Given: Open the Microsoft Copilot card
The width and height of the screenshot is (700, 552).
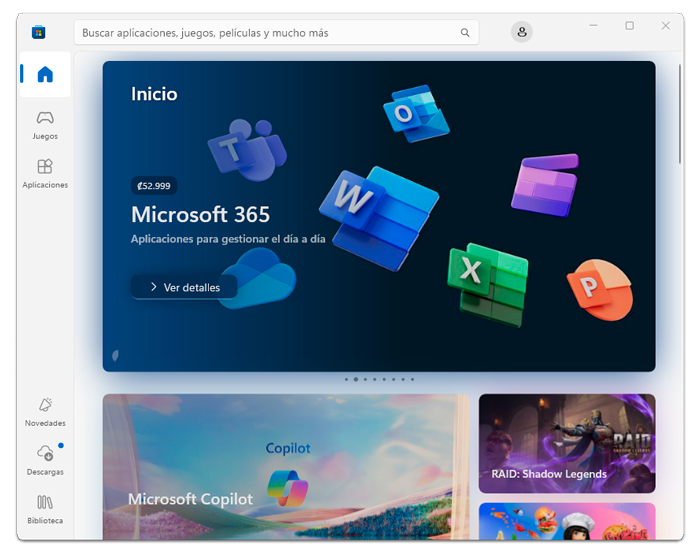Looking at the screenshot, I should [x=286, y=467].
